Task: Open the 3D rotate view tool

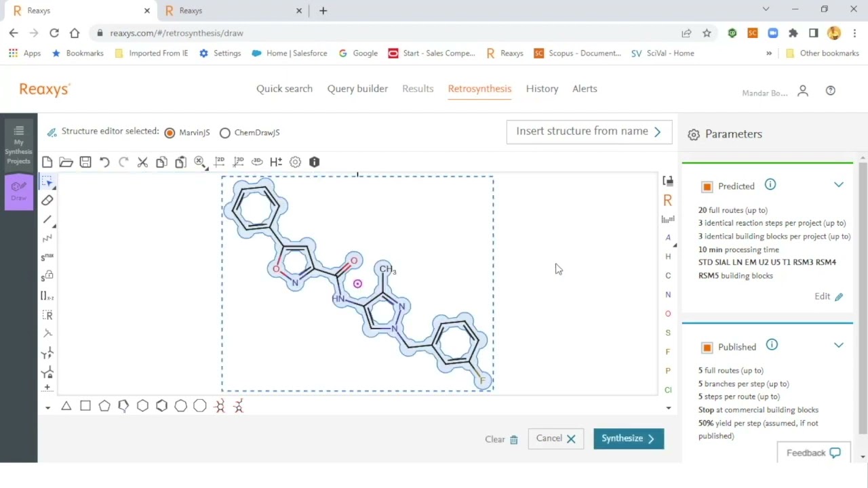Action: point(257,162)
